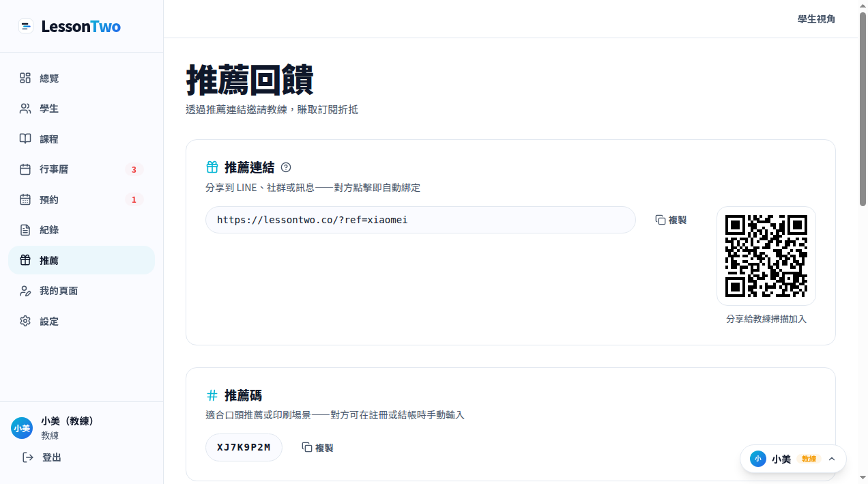The width and height of the screenshot is (868, 484).
Task: Open the 行事曆 calendar icon
Action: [x=25, y=169]
